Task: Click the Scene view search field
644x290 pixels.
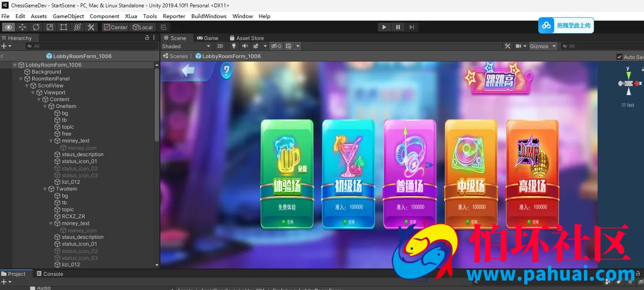Action: point(602,46)
